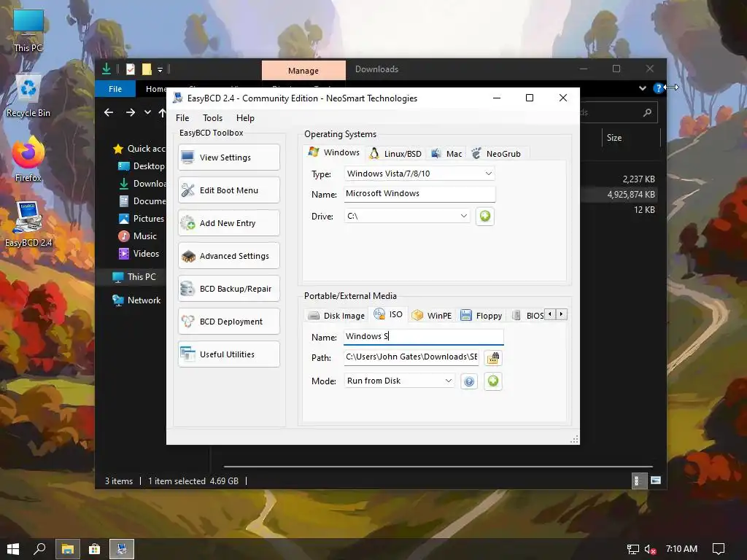This screenshot has height=560, width=747.
Task: Switch to the BIOS tab
Action: pyautogui.click(x=528, y=316)
